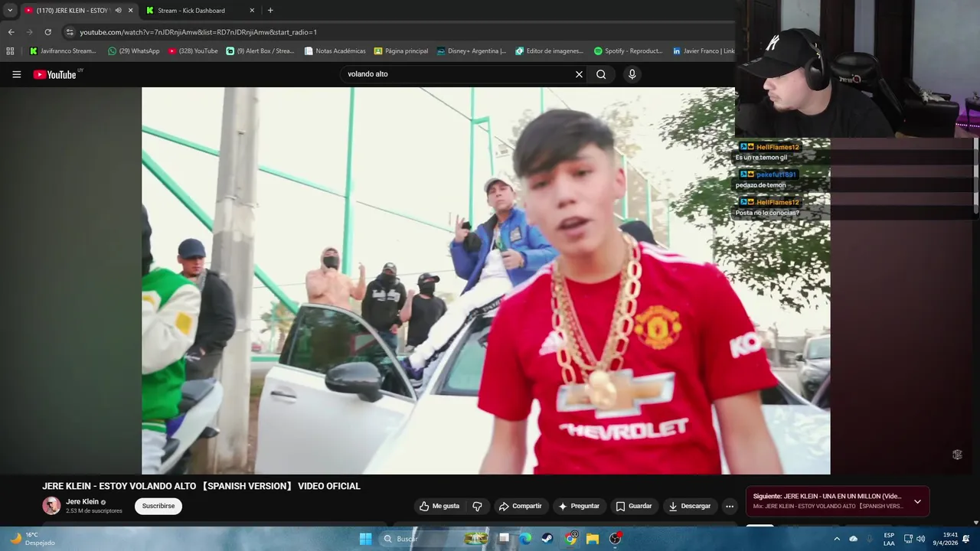Click the video player to pause
This screenshot has width=980, height=551.
[485, 280]
